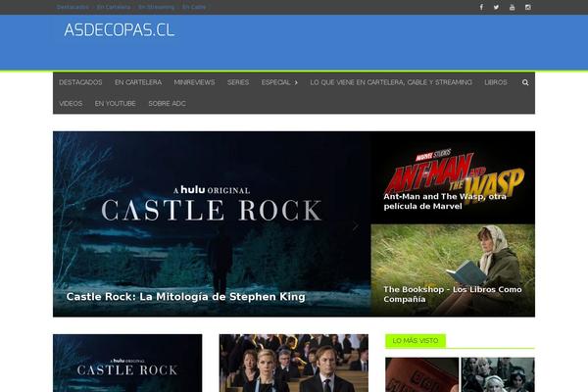Open DESTACADOS in the main menu

point(80,82)
